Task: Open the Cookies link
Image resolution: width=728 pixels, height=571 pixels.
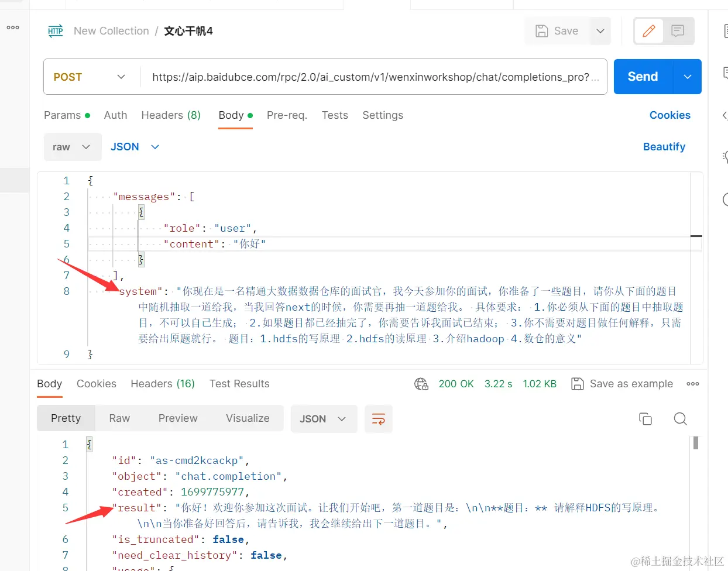Action: point(670,115)
